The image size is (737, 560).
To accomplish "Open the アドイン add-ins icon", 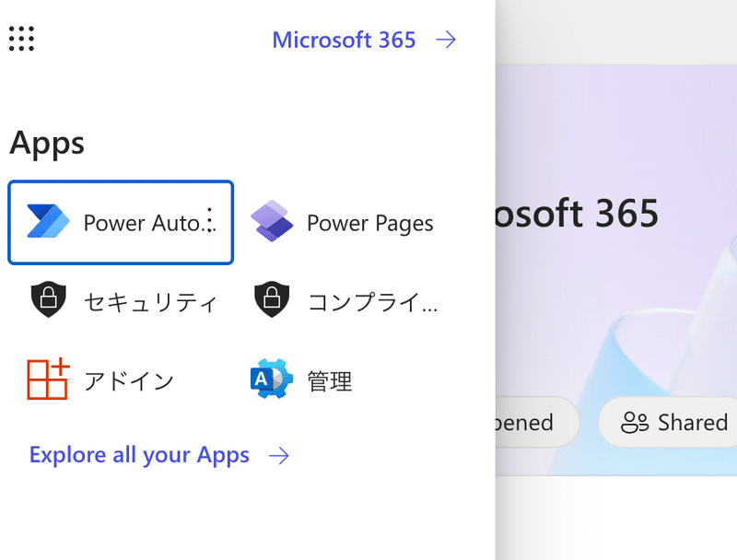I will click(49, 379).
